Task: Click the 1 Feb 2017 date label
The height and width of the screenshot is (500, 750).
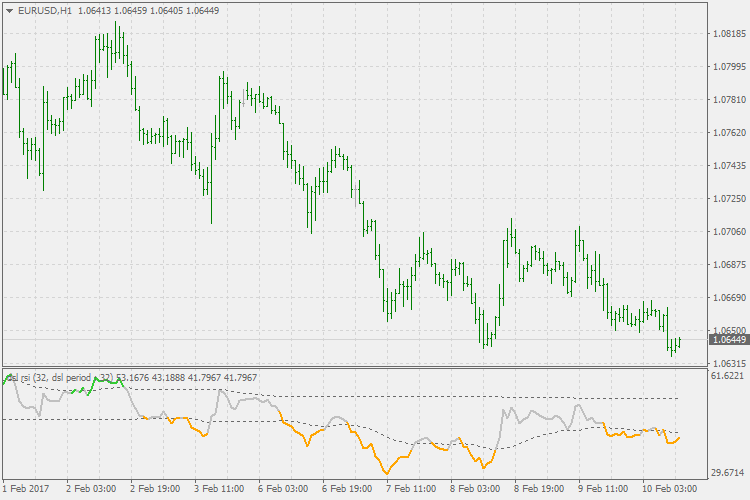Action: [25, 489]
